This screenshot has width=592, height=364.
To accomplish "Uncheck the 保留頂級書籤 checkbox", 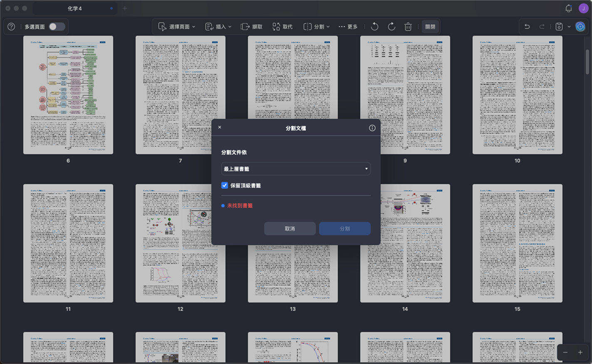I will click(x=225, y=185).
